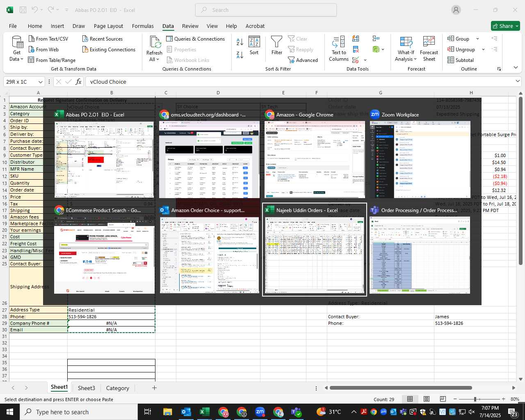
Task: Switch to Page Layout view button
Action: pos(427,399)
